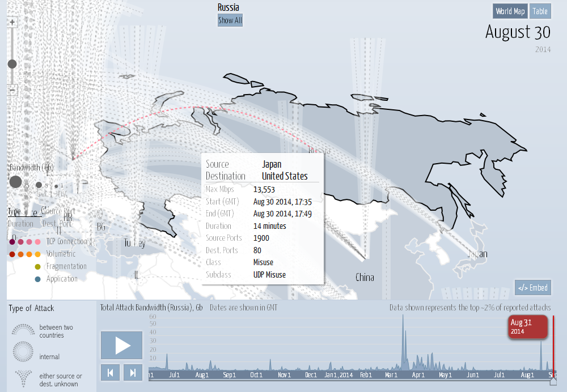This screenshot has width=567, height=392.
Task: Click the Duration color-by option
Action: pyautogui.click(x=20, y=223)
